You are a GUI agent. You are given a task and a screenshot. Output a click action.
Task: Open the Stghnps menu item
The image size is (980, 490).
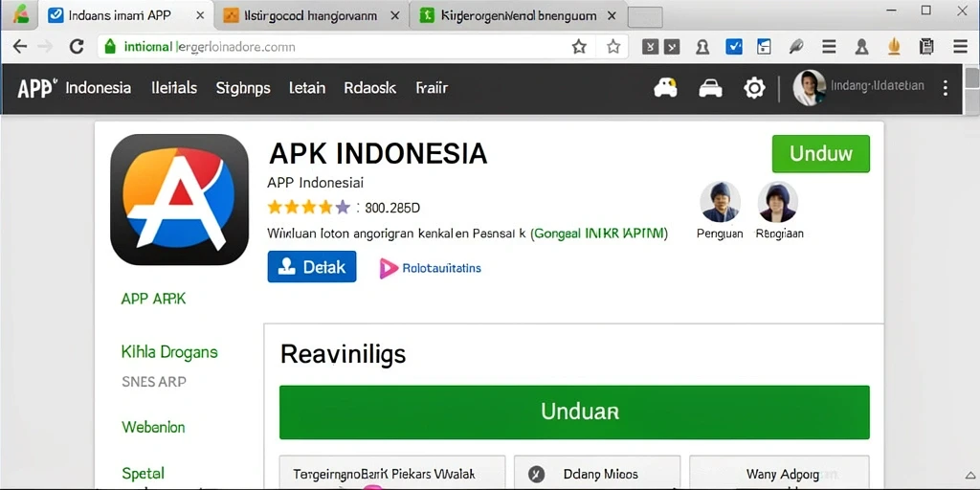click(243, 88)
